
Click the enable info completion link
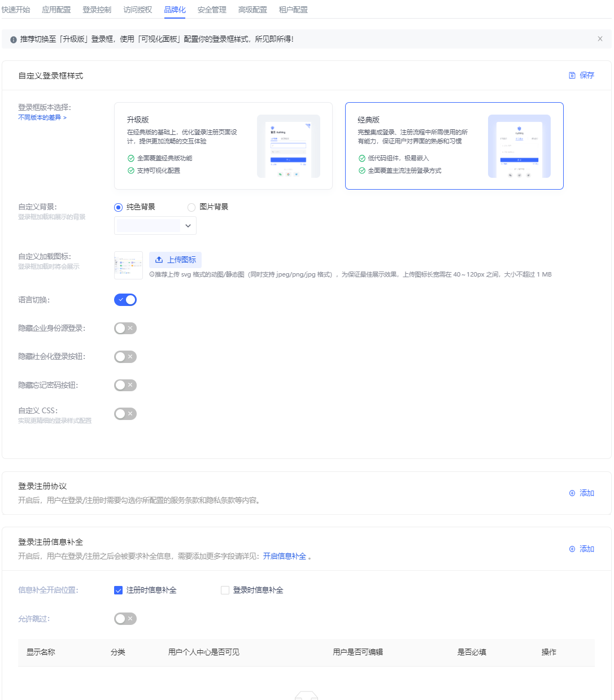[285, 556]
